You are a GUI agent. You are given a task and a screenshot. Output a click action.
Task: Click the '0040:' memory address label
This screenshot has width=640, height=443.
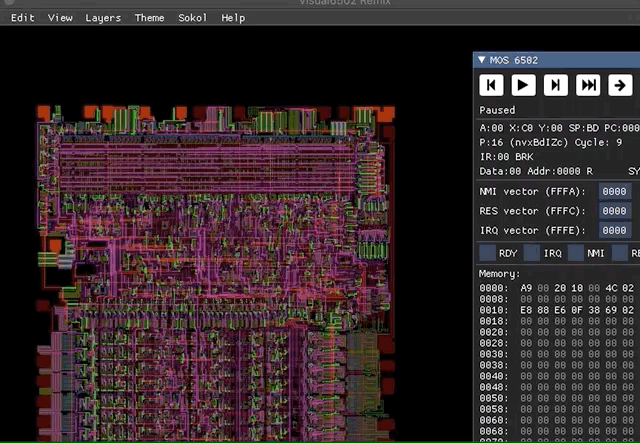(x=494, y=376)
